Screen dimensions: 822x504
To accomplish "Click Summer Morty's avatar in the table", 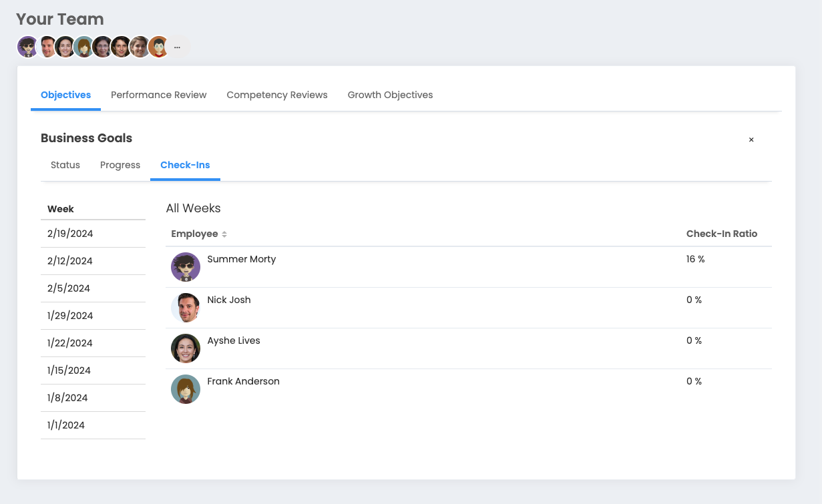I will 186,267.
